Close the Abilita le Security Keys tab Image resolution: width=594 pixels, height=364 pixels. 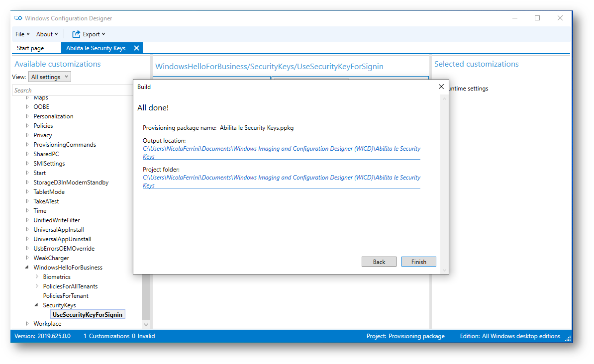click(136, 48)
